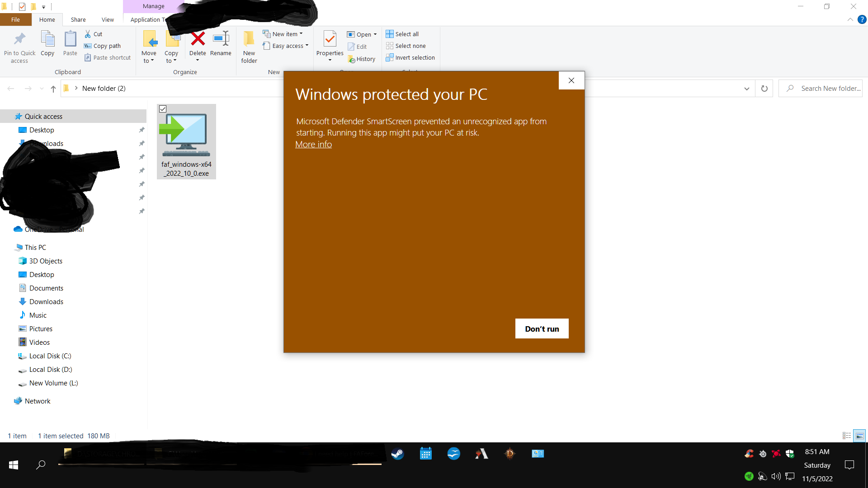Switch to the Share ribbon tab
The height and width of the screenshot is (488, 868).
tap(78, 19)
